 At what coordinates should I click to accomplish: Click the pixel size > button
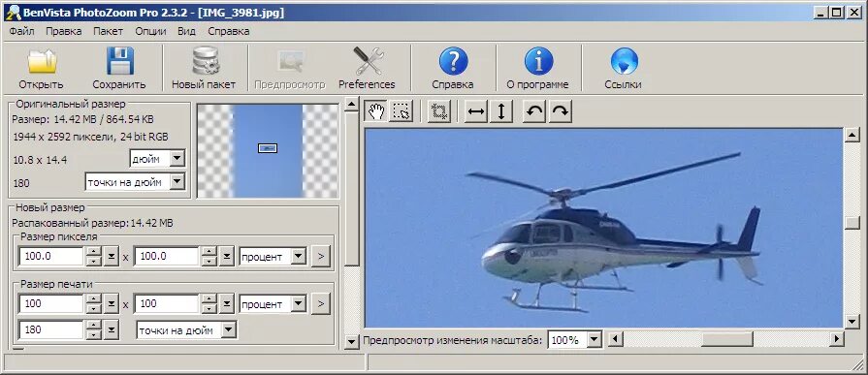[x=320, y=257]
